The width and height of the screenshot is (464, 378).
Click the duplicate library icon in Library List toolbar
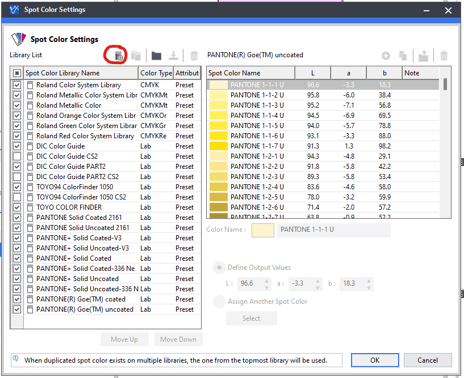[x=136, y=55]
